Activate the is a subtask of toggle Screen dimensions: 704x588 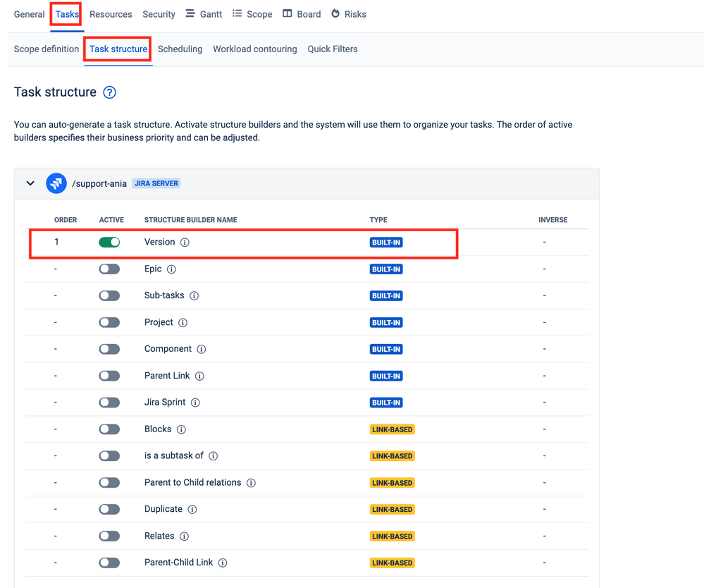click(x=109, y=456)
